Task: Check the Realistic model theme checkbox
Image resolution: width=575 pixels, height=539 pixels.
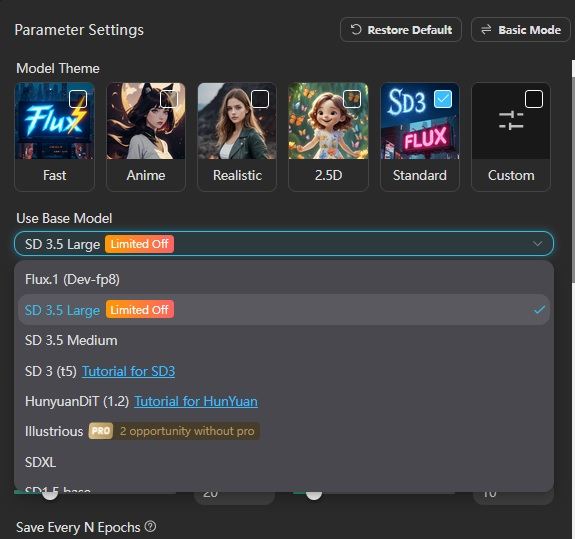Action: (260, 99)
